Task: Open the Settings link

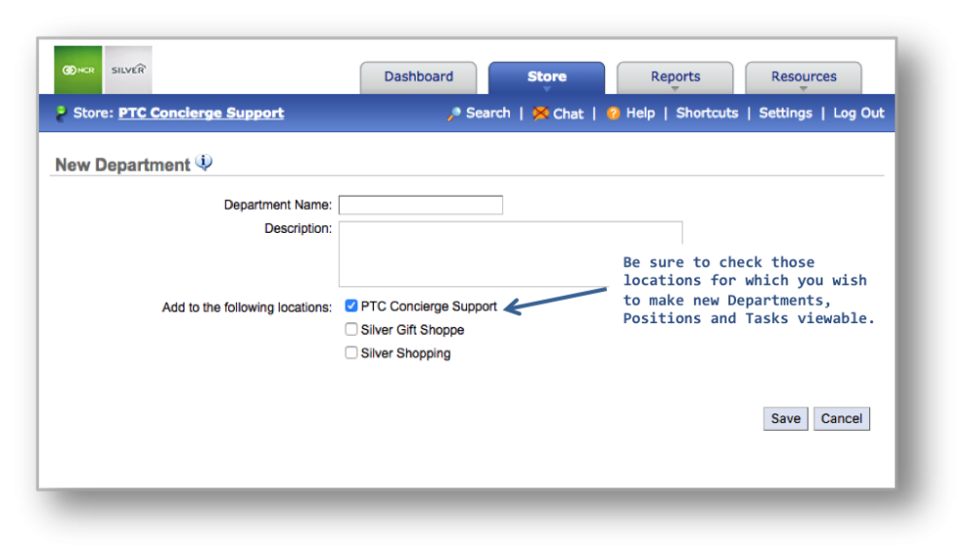Action: [x=786, y=114]
